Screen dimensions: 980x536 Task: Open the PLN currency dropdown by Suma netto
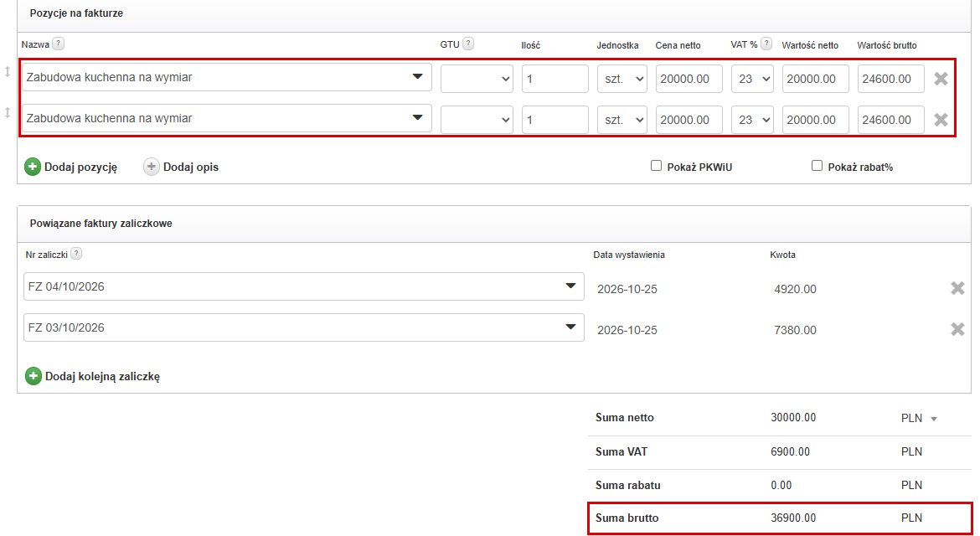[x=920, y=419]
